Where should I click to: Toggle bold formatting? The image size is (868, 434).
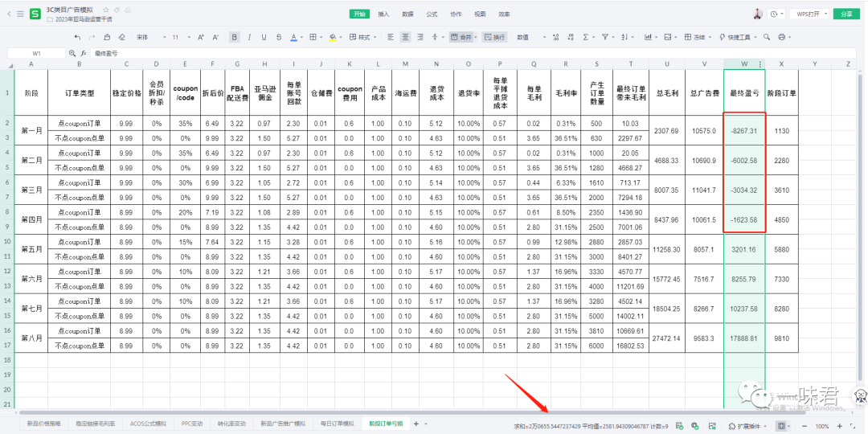234,37
